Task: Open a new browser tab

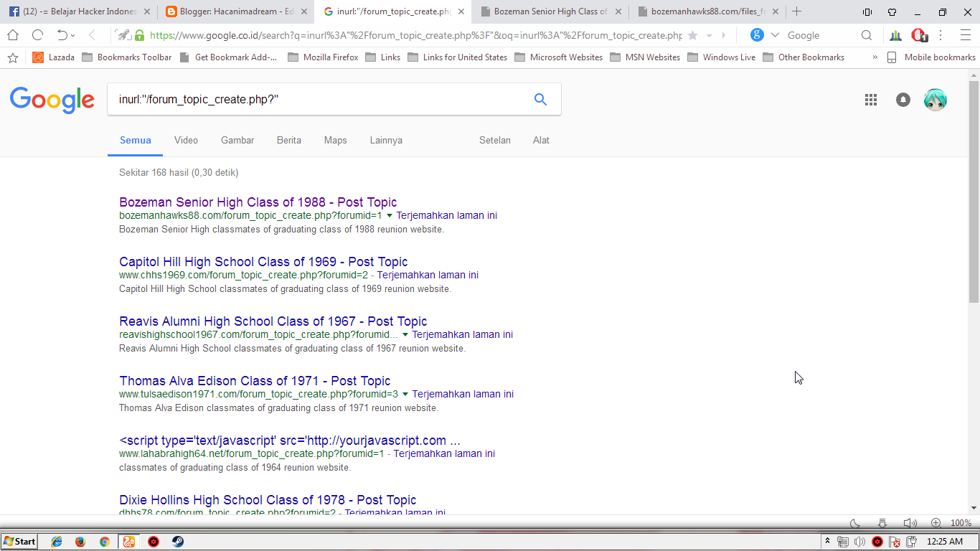Action: (x=796, y=11)
